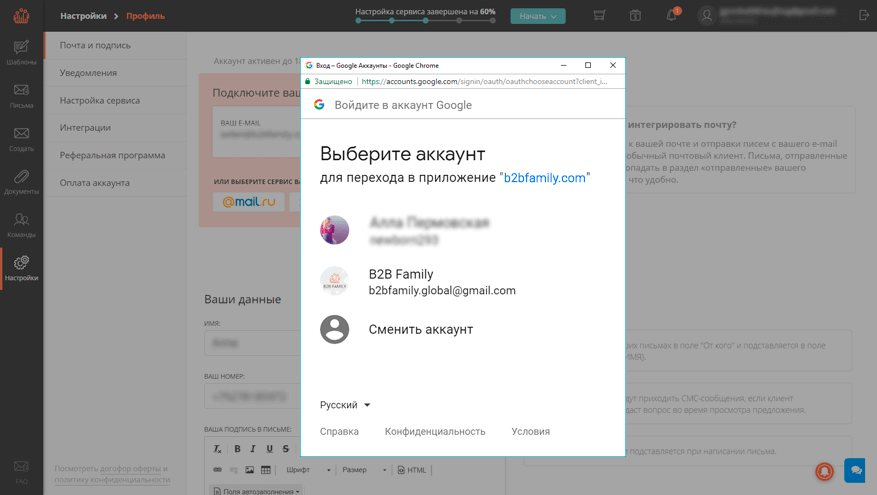The image size is (877, 495).
Task: Open the red notification bell widget
Action: coord(824,472)
